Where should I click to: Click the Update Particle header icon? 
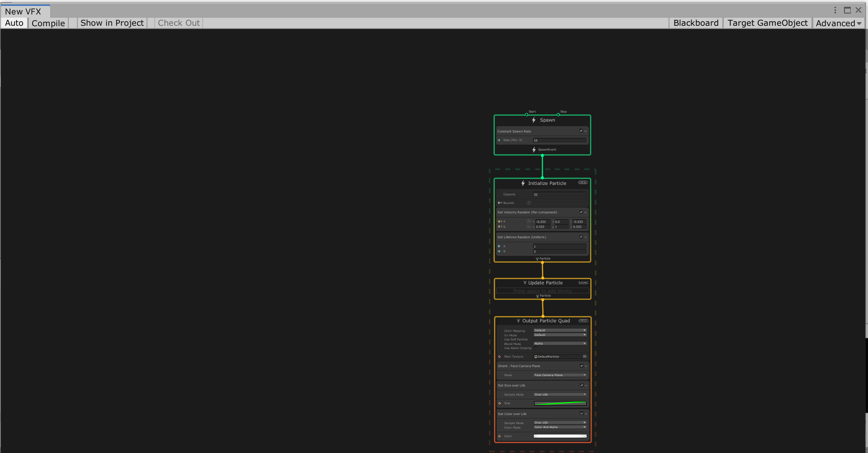525,283
